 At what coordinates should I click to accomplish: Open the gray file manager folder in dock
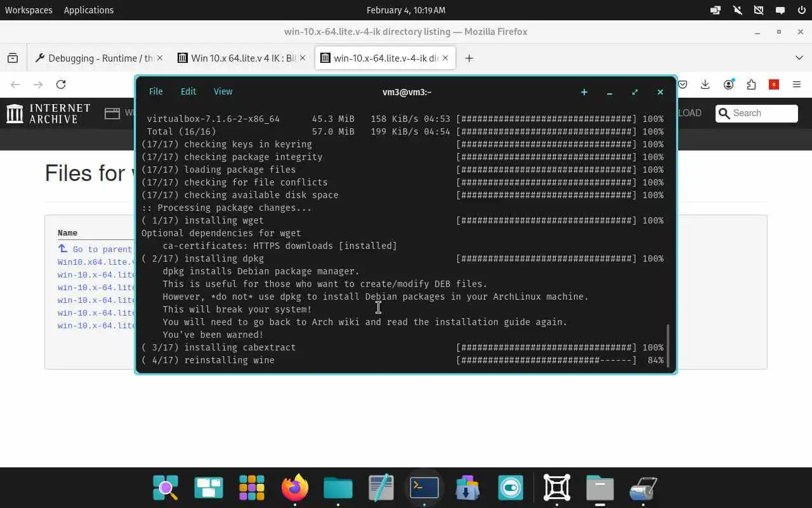pyautogui.click(x=599, y=488)
